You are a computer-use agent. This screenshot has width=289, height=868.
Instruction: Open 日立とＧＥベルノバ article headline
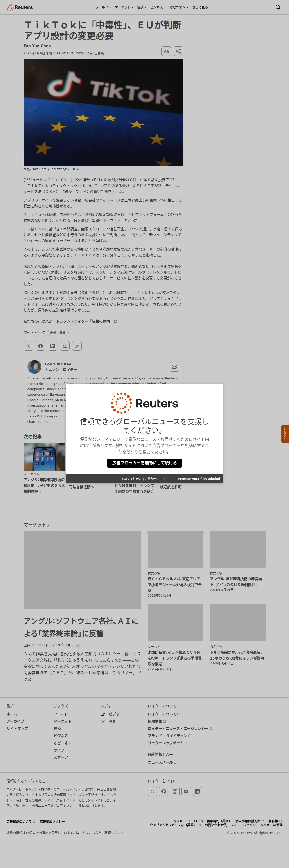pyautogui.click(x=175, y=585)
